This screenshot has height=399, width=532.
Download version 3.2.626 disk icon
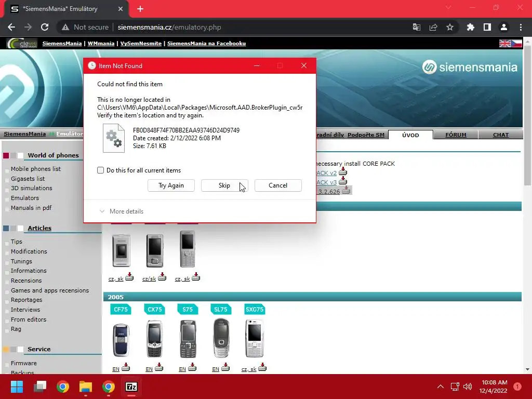[345, 190]
